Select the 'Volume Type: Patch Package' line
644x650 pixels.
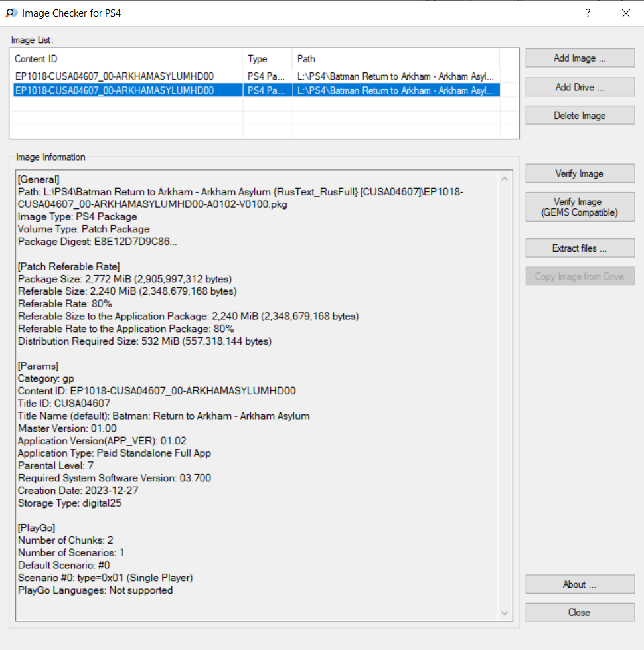[84, 229]
